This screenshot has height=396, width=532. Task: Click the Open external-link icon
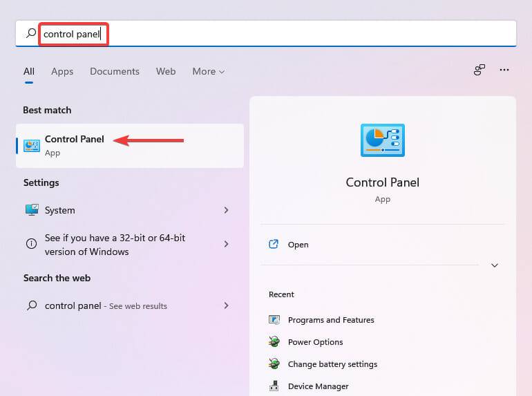pyautogui.click(x=274, y=244)
